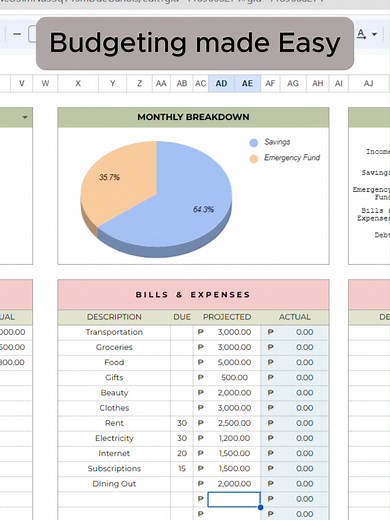
Task: Select highlighted column header AE
Action: 247,83
